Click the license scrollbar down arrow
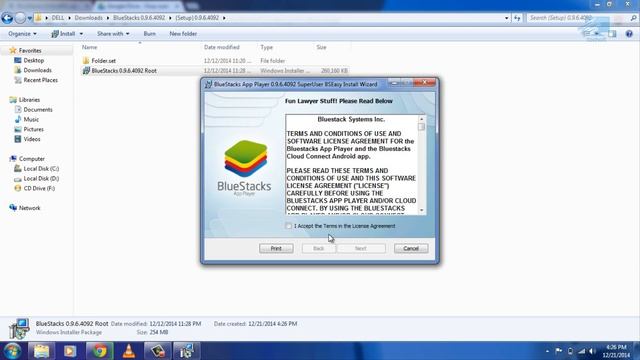Screen dimensions: 640x360 pos(421,211)
